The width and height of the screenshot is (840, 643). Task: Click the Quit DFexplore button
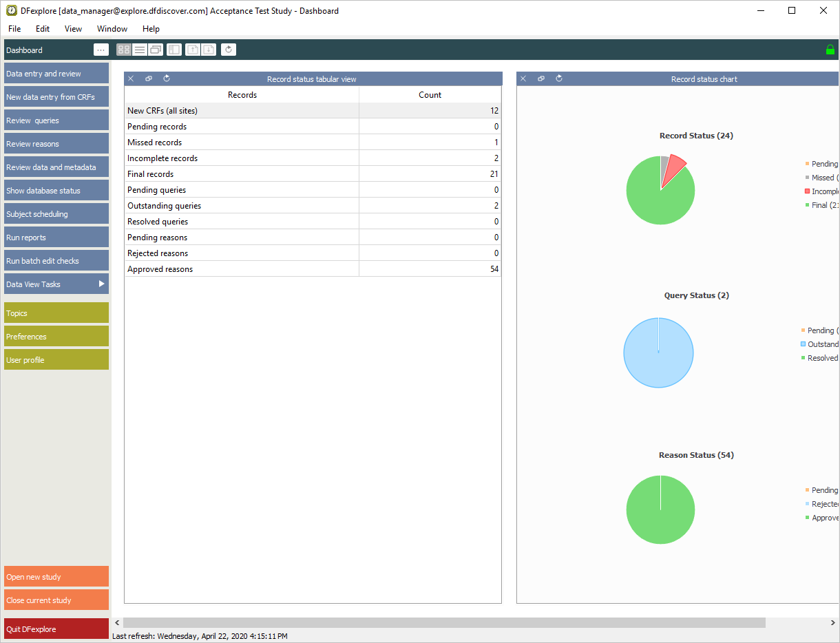pos(56,629)
